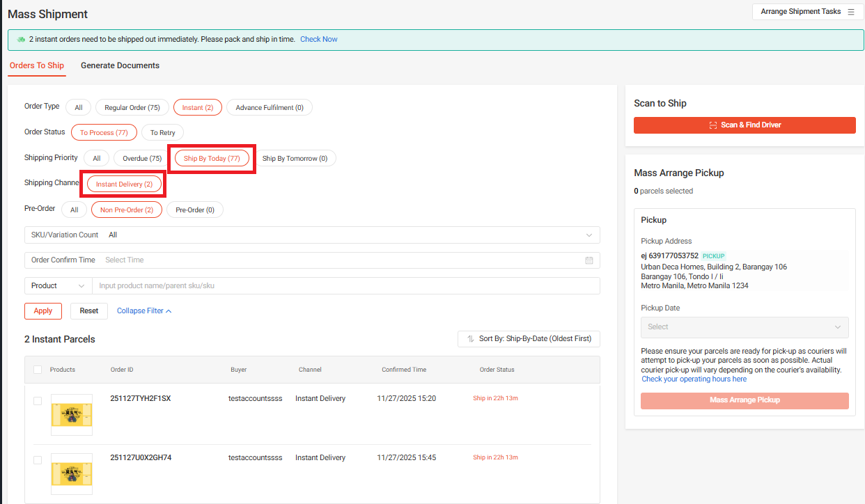Filter by Overdue (75) priority

(142, 158)
